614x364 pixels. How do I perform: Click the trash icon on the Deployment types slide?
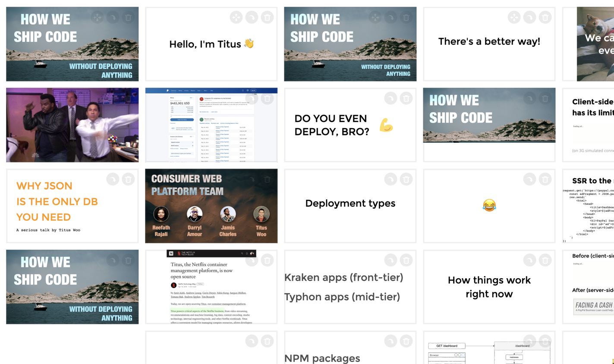pos(406,179)
